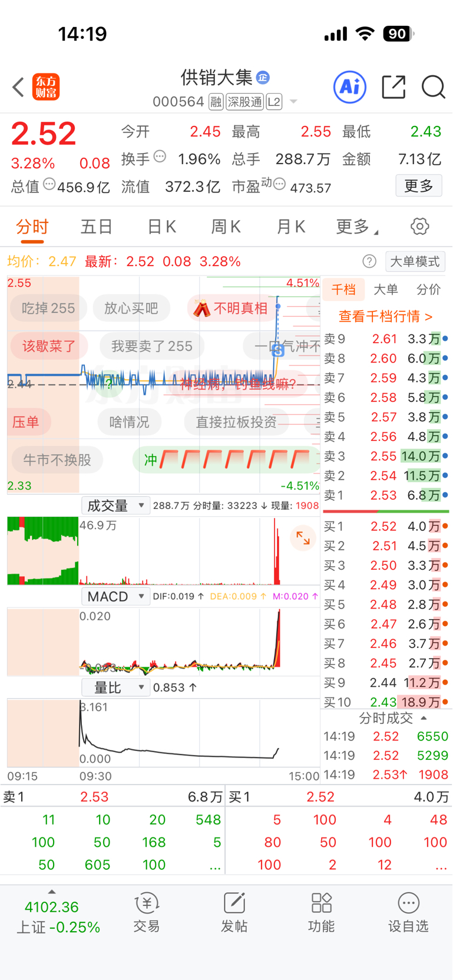
Task: Switch to the 分时 tab
Action: (32, 227)
